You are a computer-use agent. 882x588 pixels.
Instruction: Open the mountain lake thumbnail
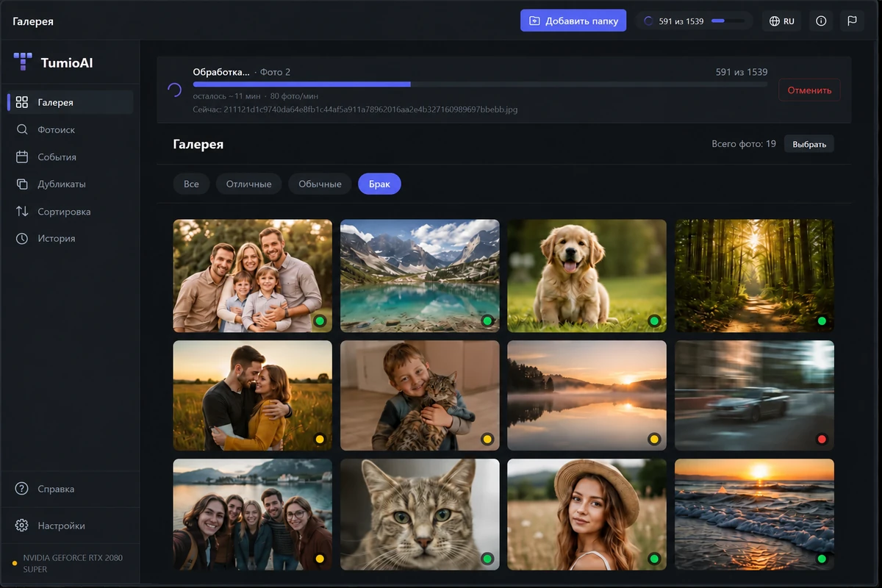420,276
